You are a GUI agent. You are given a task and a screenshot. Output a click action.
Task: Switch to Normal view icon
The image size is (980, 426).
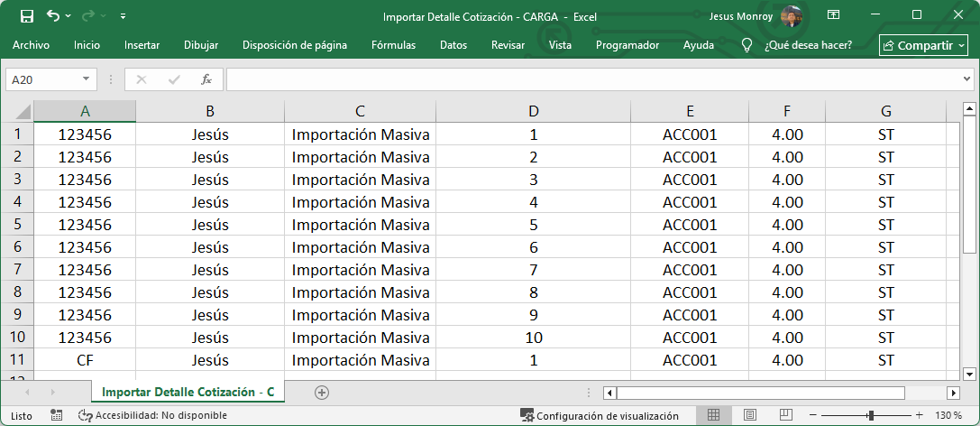point(714,415)
